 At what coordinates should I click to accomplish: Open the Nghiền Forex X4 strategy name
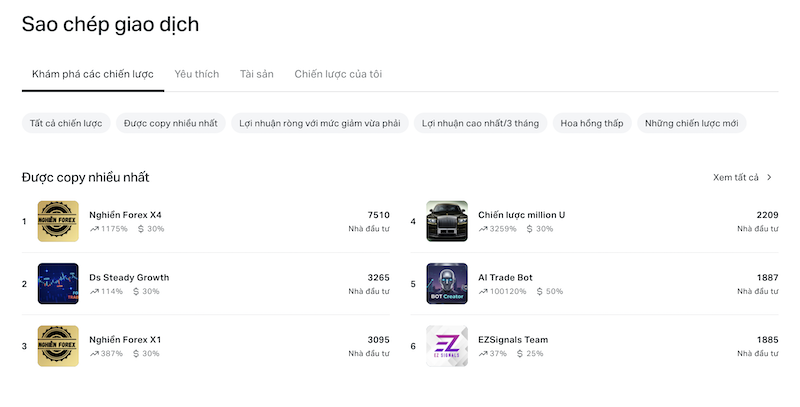click(x=126, y=215)
